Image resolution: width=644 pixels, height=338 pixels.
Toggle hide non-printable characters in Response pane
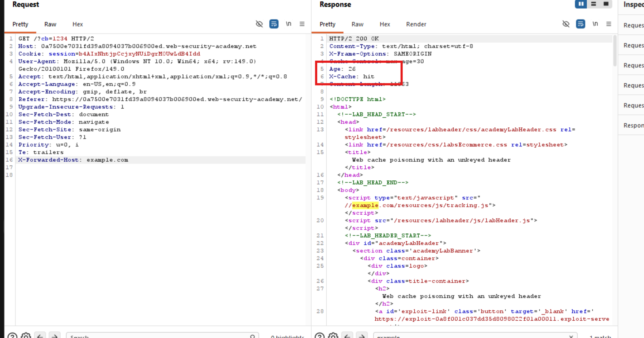click(x=566, y=24)
